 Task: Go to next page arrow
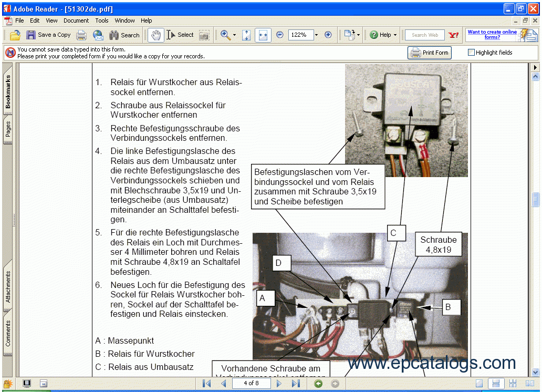tap(279, 384)
